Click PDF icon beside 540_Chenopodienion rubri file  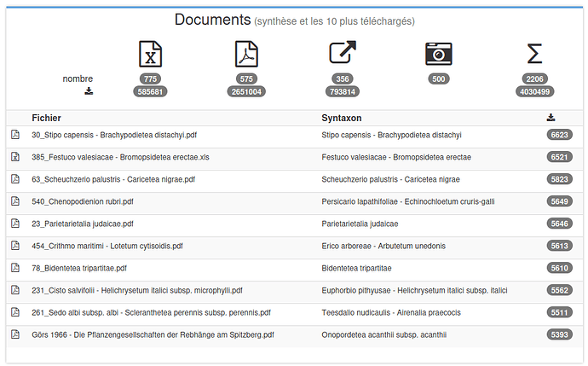15,200
